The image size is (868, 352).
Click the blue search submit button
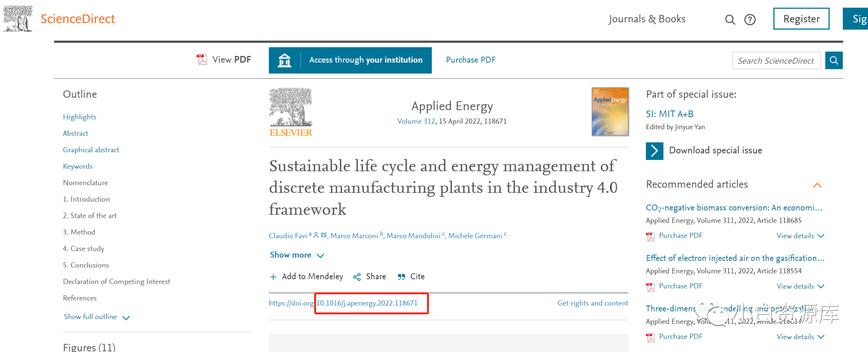[834, 60]
